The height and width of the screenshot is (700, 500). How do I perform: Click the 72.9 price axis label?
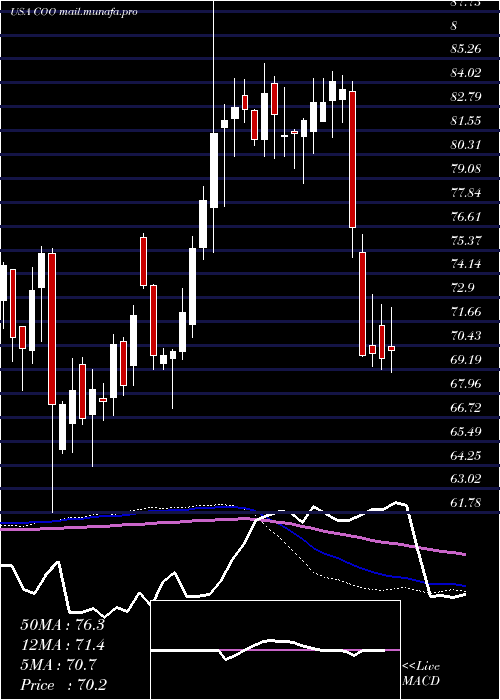[x=463, y=288]
